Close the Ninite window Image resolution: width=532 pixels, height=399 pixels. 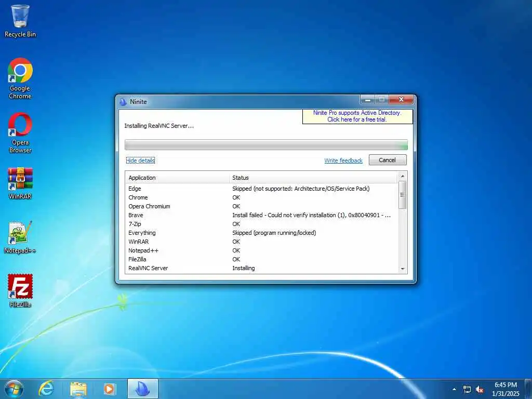[x=401, y=100]
